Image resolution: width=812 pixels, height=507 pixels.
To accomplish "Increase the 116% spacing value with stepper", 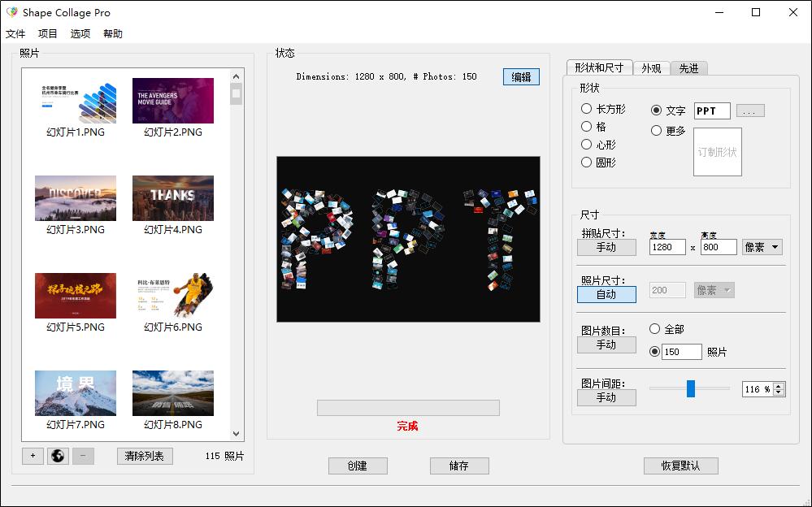I will (x=778, y=384).
